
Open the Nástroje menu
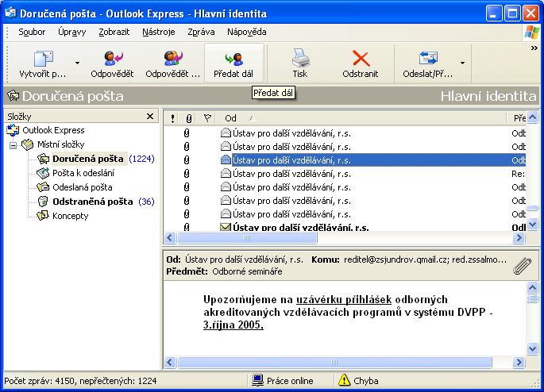(x=159, y=33)
